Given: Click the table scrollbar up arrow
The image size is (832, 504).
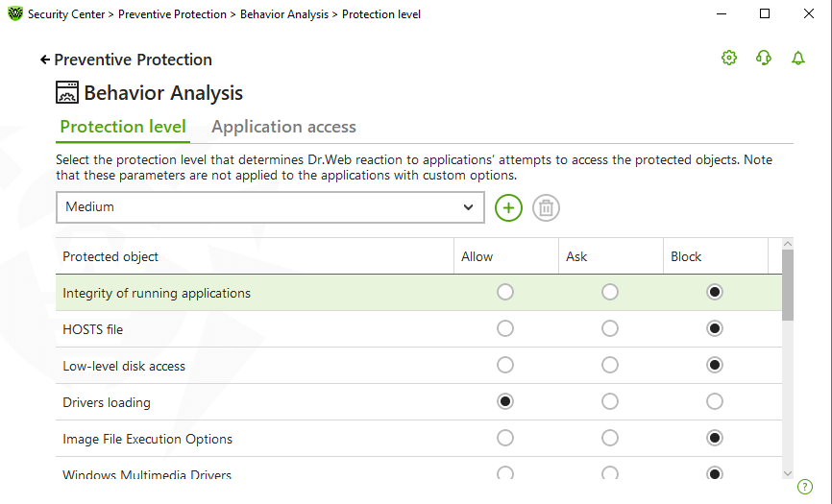Looking at the screenshot, I should pyautogui.click(x=788, y=244).
